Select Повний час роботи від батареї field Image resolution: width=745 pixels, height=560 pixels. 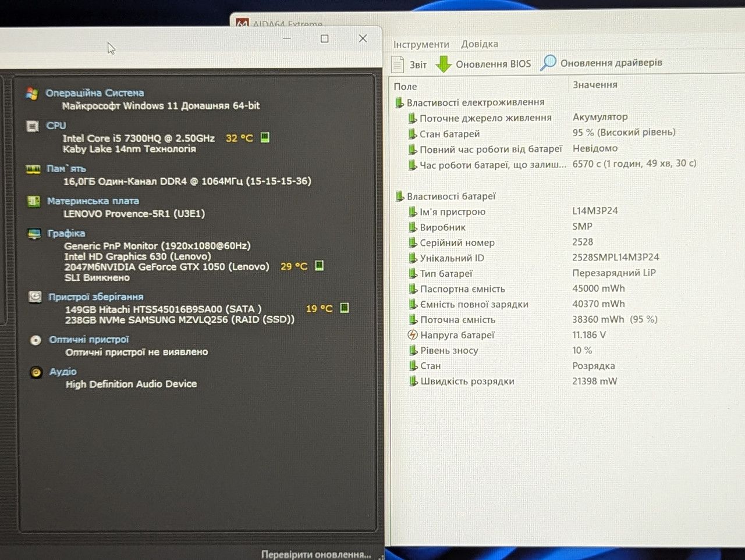pos(491,149)
